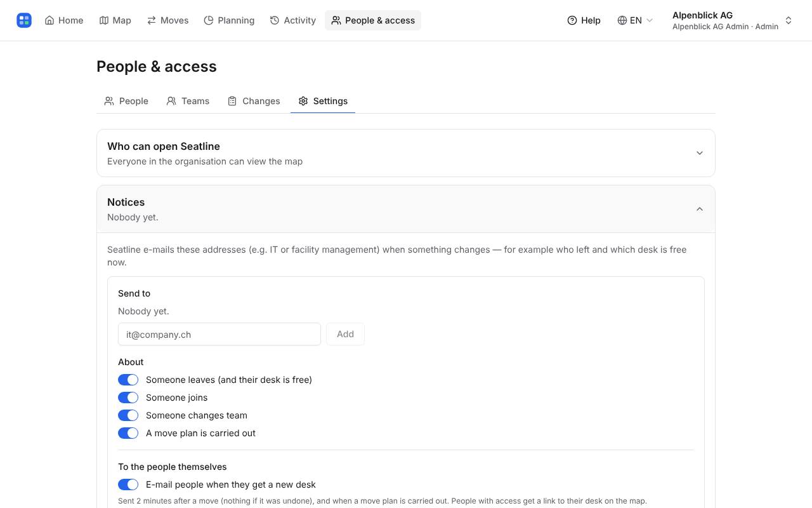Click the 'To the people themselves' heading
The width and height of the screenshot is (812, 508).
coord(173,467)
